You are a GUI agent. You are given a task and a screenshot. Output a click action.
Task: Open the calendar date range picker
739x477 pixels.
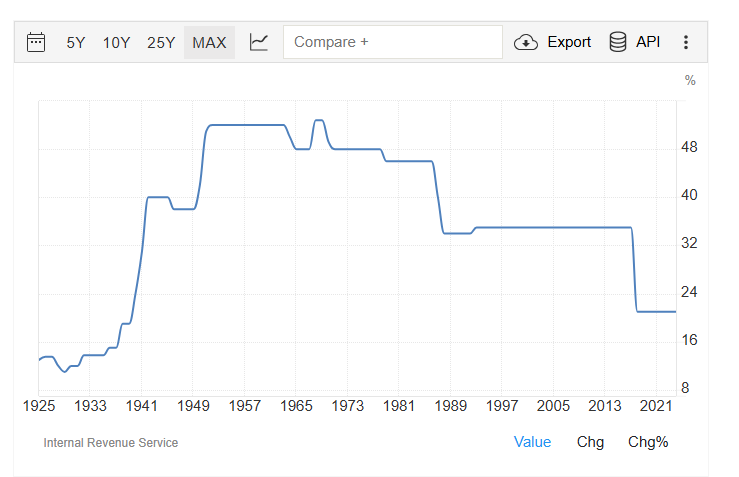[36, 42]
